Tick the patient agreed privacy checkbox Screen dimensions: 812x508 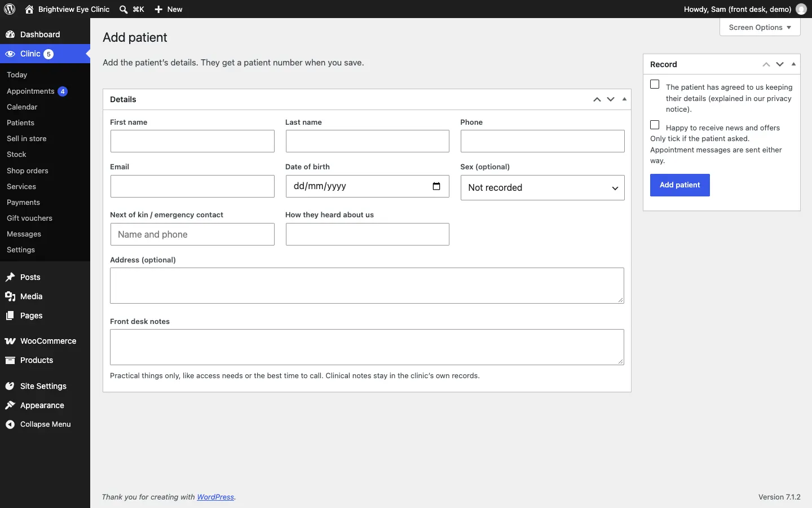coord(655,85)
